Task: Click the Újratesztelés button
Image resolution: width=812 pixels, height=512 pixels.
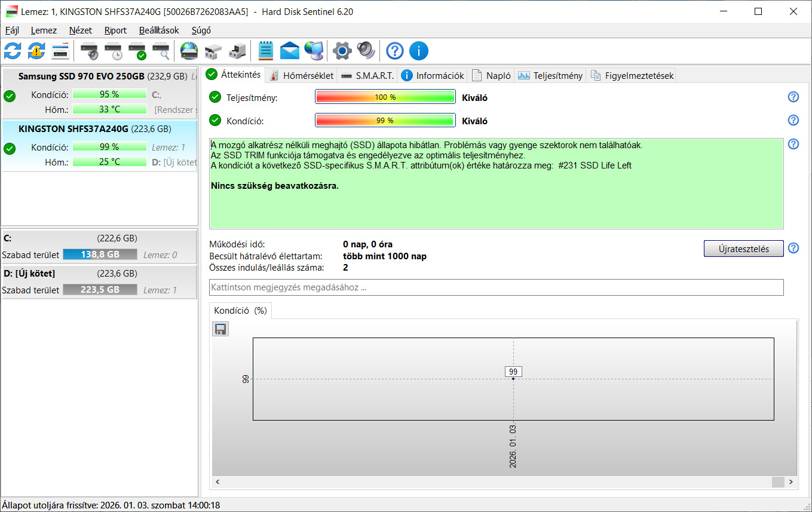Action: (x=743, y=249)
